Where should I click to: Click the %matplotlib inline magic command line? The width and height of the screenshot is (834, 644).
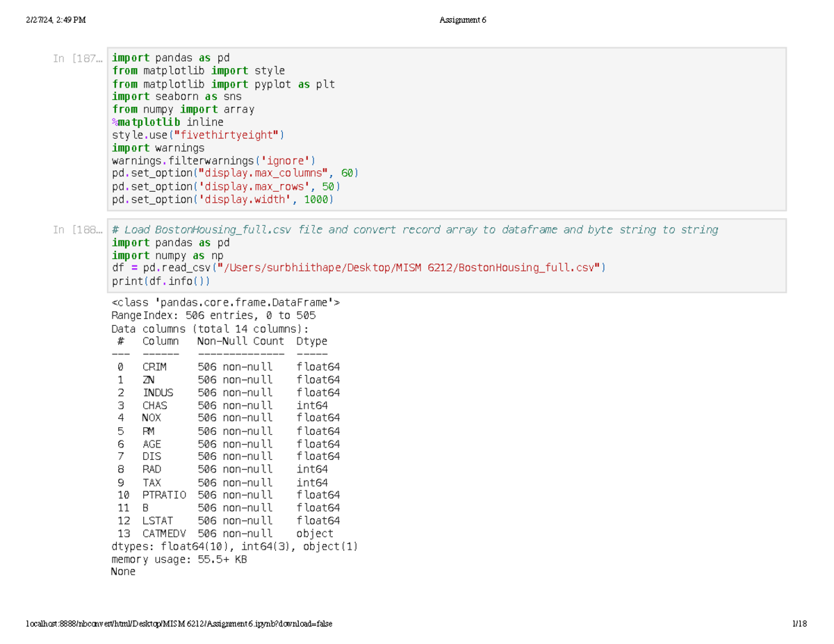167,122
